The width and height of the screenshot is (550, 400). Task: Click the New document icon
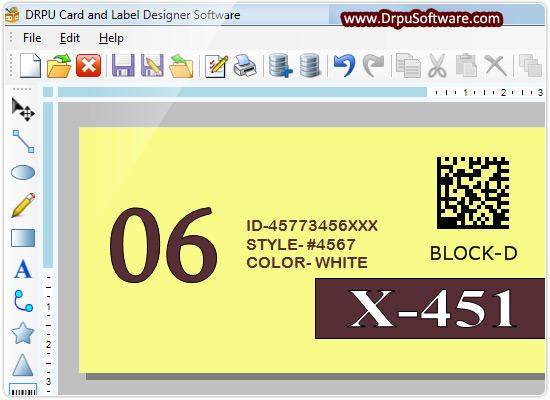coord(31,66)
